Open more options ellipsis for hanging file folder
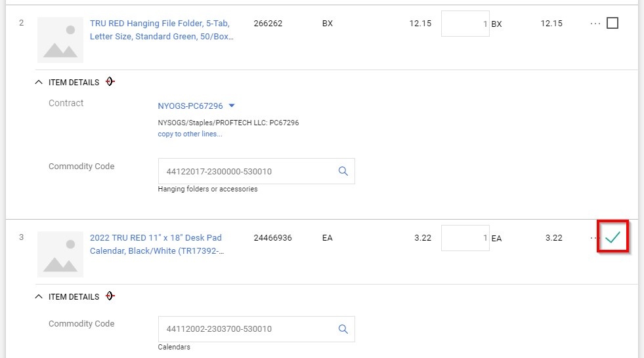The height and width of the screenshot is (358, 644). click(x=595, y=24)
